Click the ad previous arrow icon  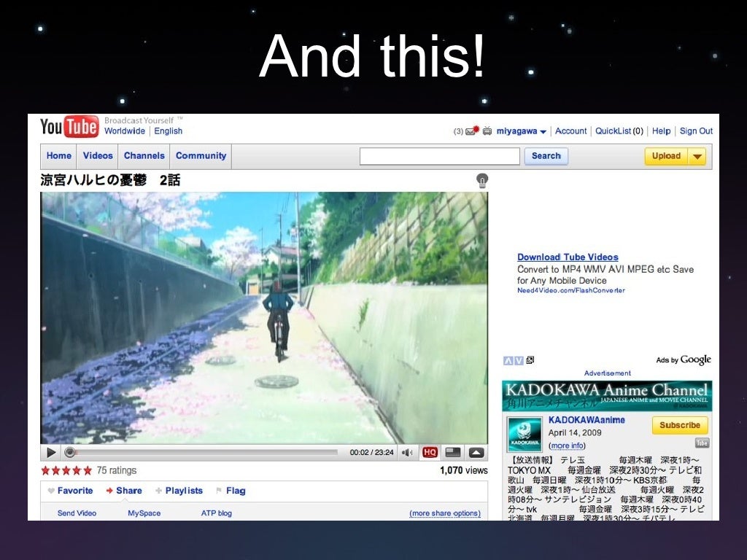pyautogui.click(x=508, y=360)
